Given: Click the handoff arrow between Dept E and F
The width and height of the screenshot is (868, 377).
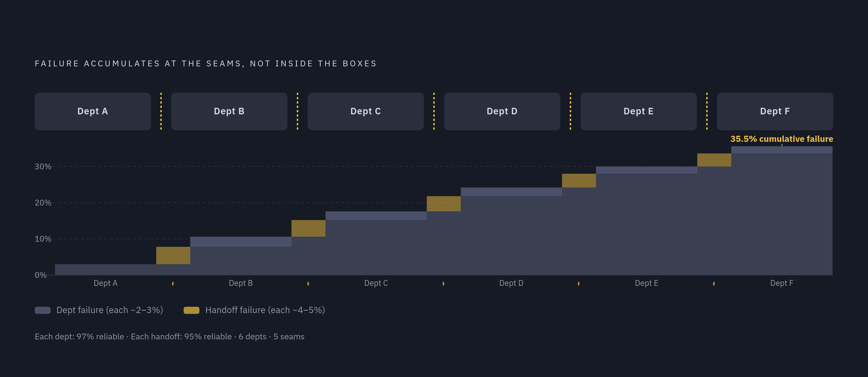Looking at the screenshot, I should point(714,284).
